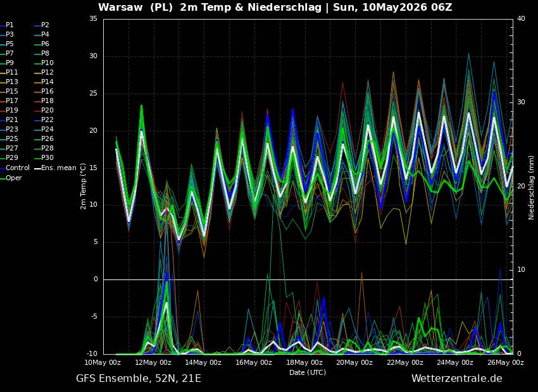Click the Wetterzentrale.de watermark

click(x=457, y=378)
